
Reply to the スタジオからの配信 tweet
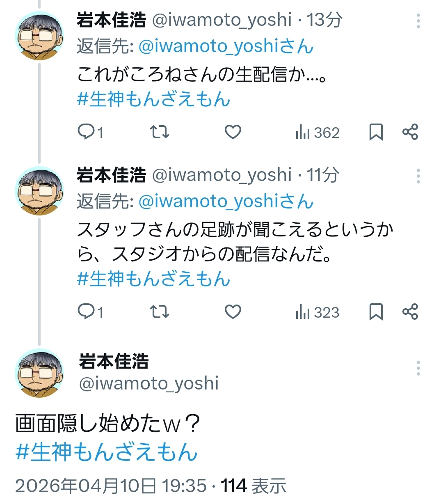(86, 312)
